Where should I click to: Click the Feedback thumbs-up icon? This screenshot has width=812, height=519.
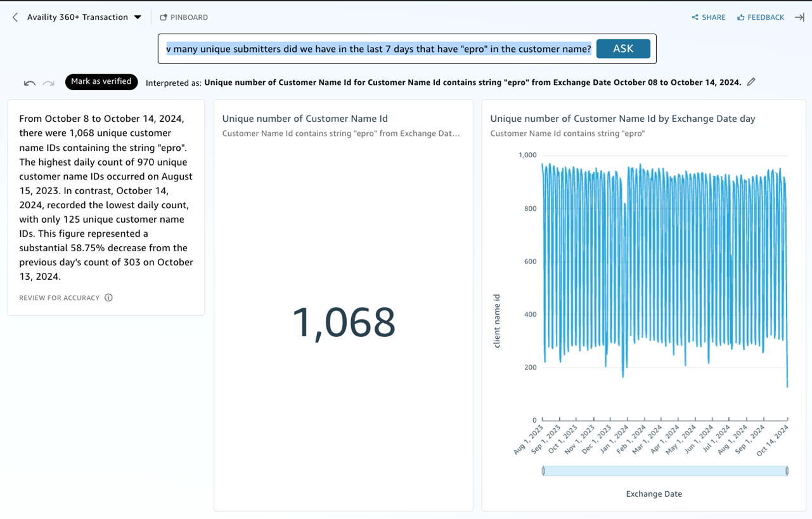[741, 17]
